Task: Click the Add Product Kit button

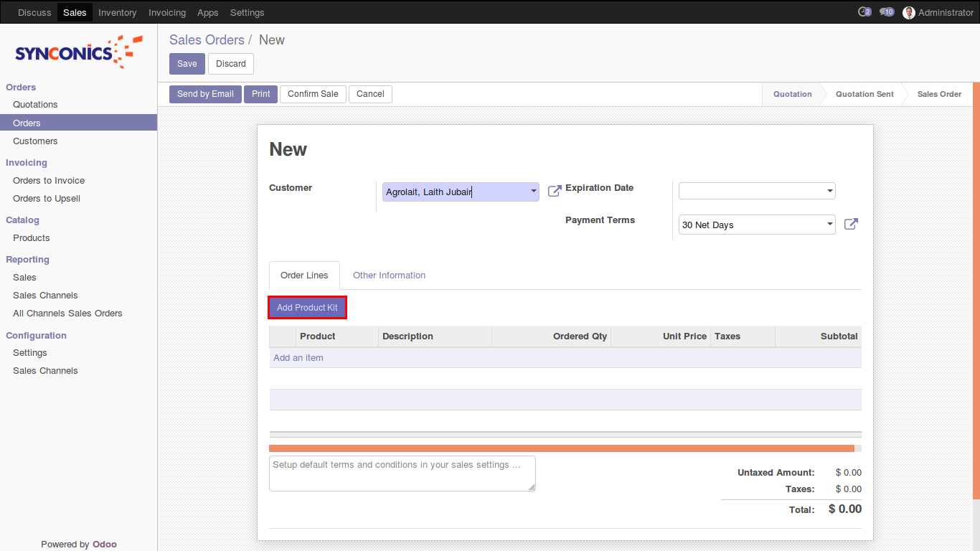Action: [x=307, y=308]
